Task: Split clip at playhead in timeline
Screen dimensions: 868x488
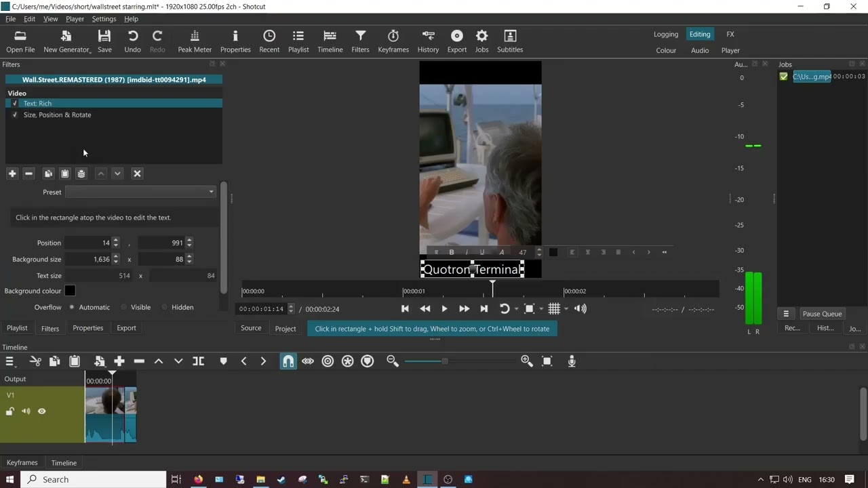Action: click(198, 361)
